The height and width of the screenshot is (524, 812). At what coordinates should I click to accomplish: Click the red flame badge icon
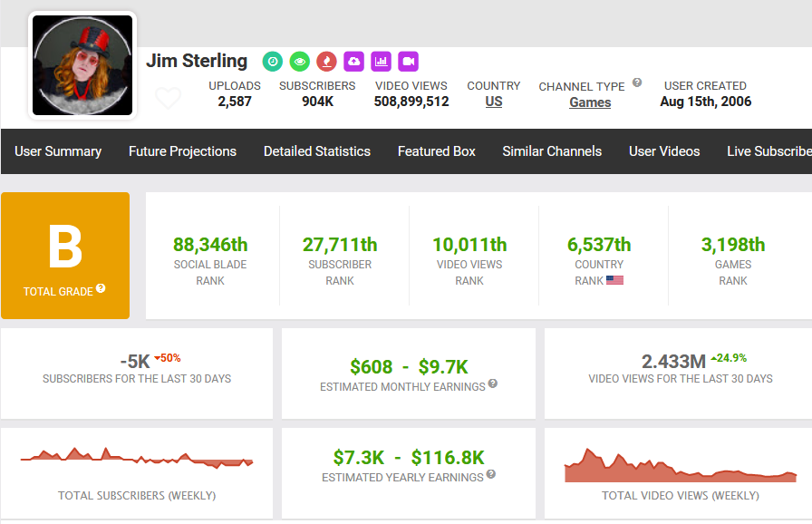[327, 62]
